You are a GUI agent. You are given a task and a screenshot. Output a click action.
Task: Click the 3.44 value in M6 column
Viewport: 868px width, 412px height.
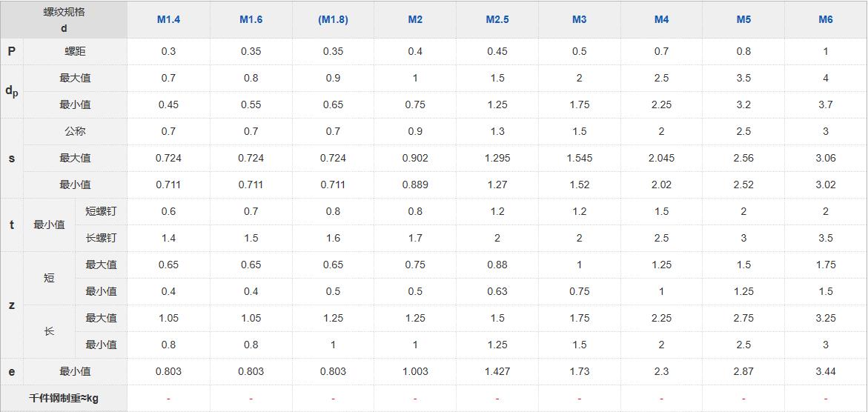pos(826,371)
